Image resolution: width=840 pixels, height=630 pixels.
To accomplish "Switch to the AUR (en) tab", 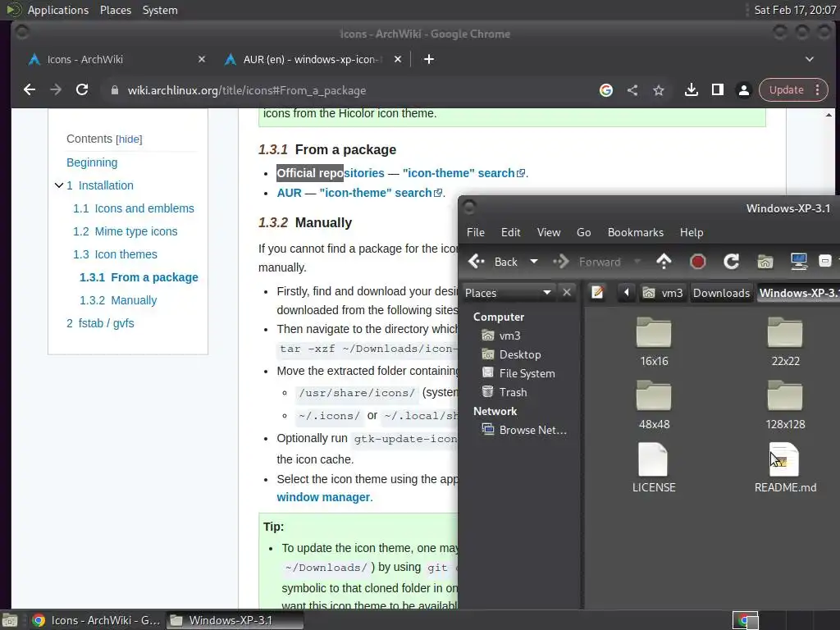I will point(312,59).
